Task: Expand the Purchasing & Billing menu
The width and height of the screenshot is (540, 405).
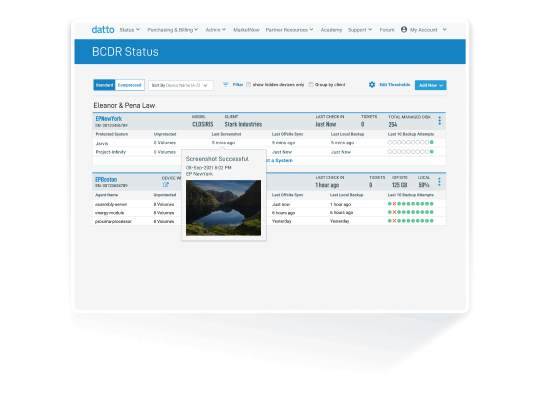Action: pos(173,30)
